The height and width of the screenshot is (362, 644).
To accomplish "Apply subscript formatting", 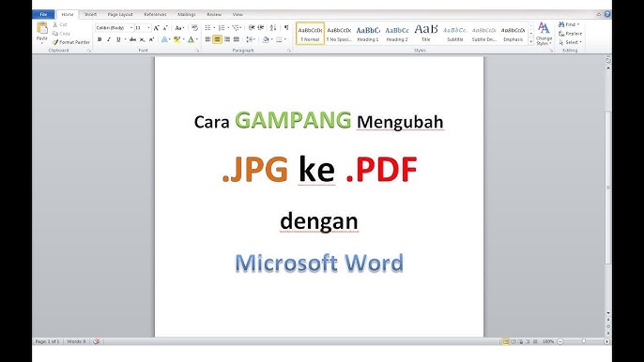I will [142, 39].
